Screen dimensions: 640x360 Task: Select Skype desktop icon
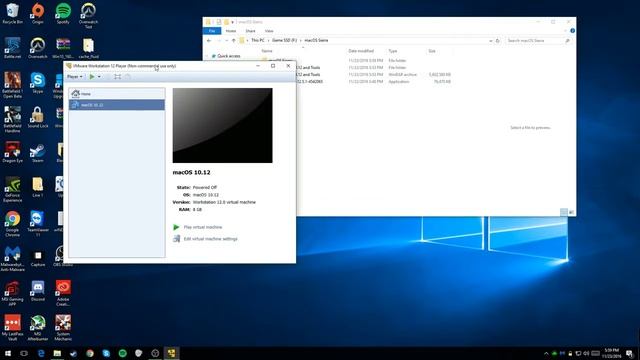38,83
